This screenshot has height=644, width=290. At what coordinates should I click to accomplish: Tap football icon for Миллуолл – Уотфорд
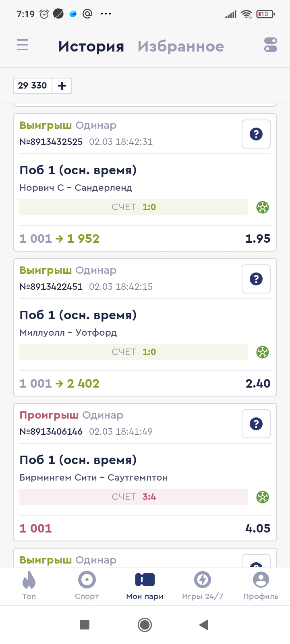pos(263,352)
